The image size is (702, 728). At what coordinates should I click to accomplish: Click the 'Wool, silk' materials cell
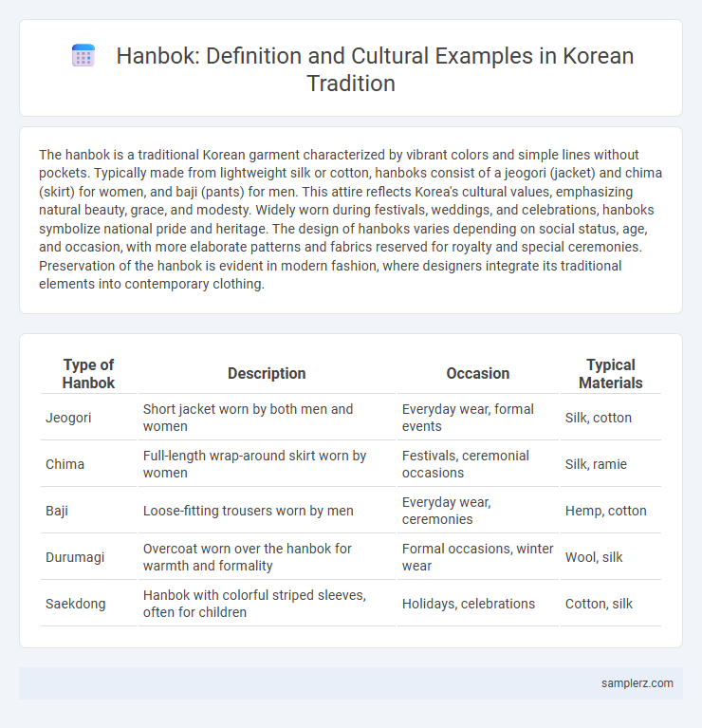611,557
